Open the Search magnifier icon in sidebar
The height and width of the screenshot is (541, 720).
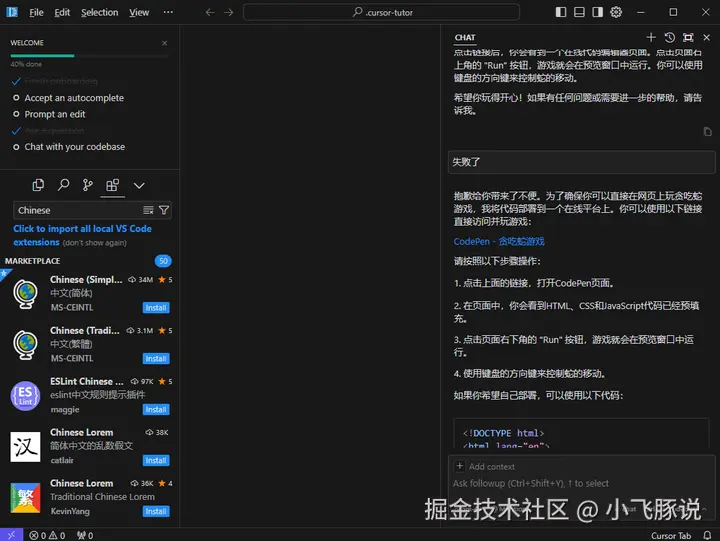63,185
